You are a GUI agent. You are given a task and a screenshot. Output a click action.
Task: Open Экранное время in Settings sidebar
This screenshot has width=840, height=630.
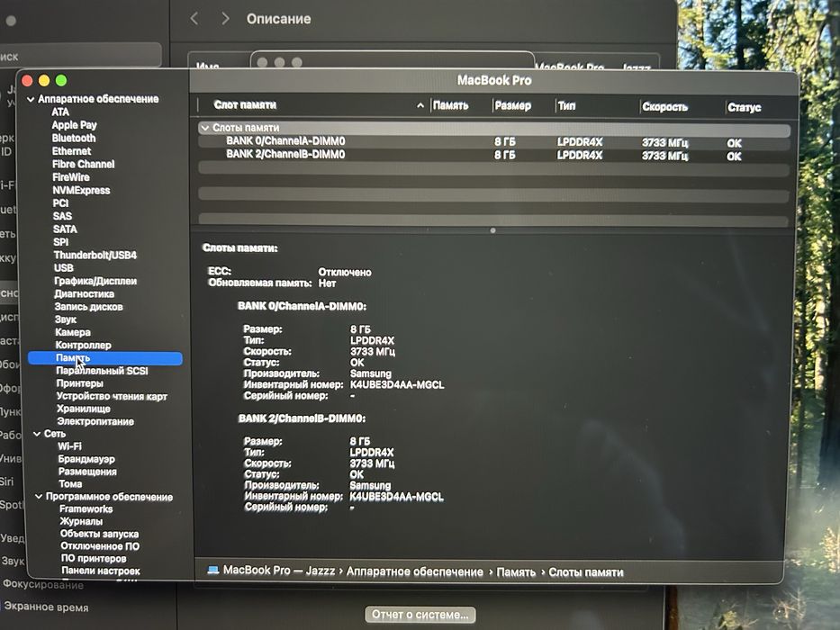tap(46, 607)
